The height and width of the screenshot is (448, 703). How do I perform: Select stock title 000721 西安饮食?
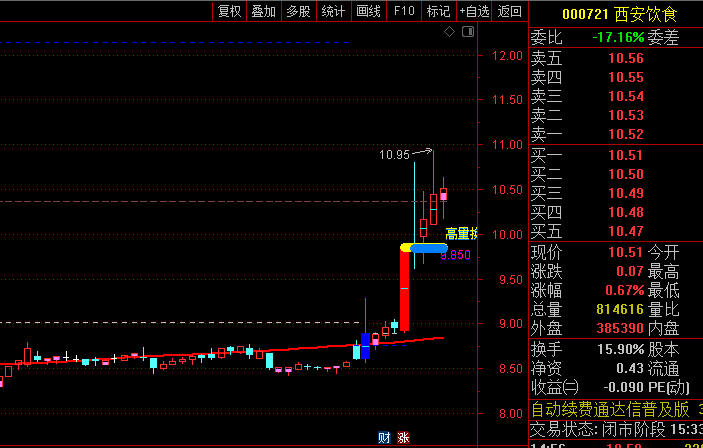620,14
